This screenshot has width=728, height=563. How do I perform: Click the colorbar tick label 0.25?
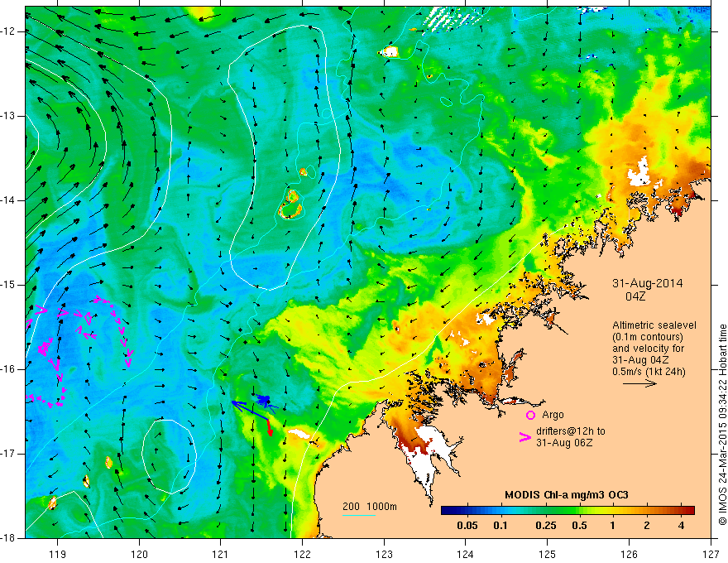click(x=546, y=526)
